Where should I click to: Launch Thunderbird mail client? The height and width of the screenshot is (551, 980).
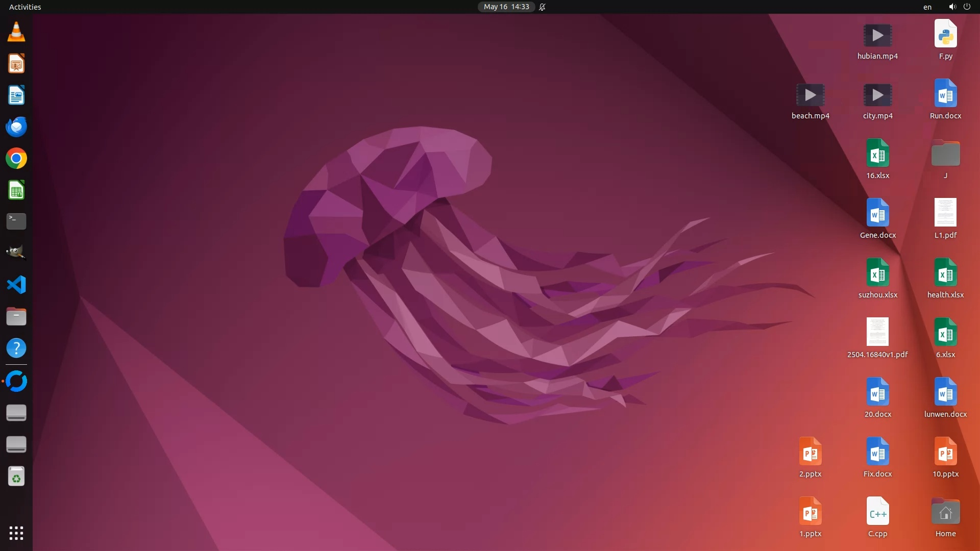coord(16,127)
